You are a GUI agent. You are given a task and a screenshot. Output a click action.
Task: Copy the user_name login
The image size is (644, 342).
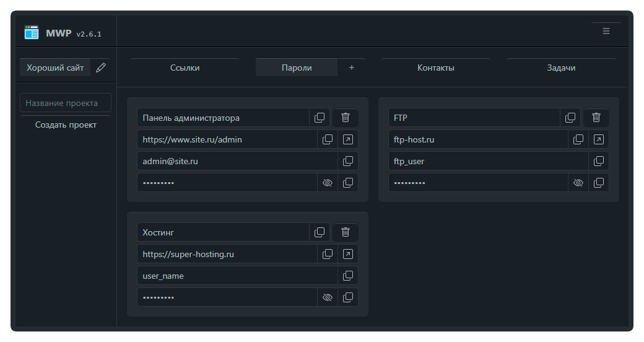(348, 276)
